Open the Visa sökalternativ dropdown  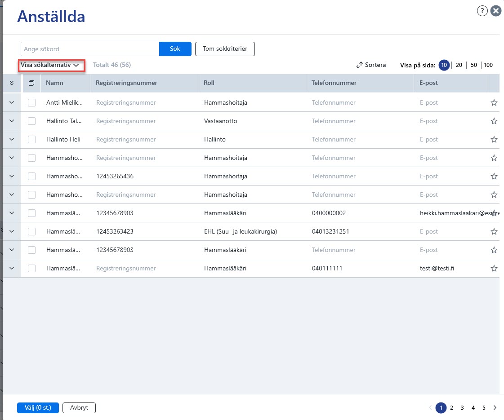pos(50,65)
